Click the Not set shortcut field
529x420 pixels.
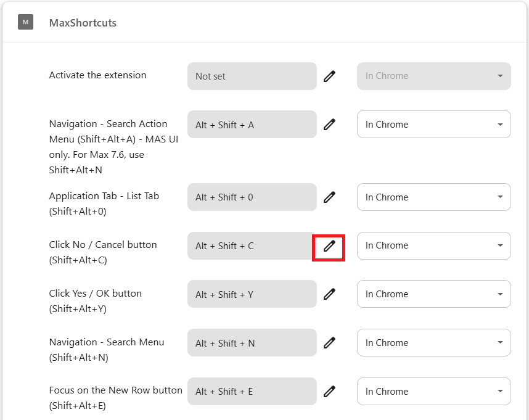point(252,76)
